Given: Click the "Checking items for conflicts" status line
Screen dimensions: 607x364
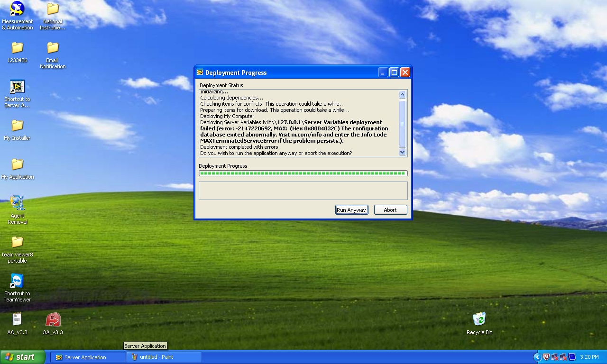Looking at the screenshot, I should pyautogui.click(x=273, y=104).
